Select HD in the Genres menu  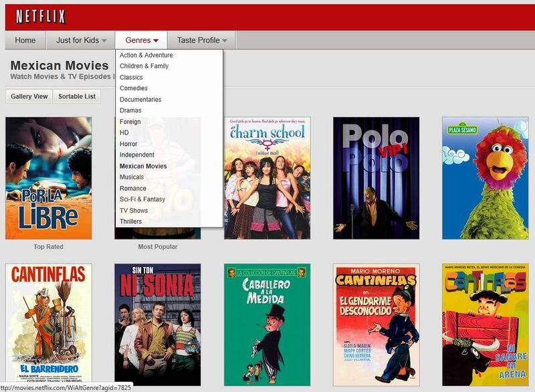coord(124,132)
